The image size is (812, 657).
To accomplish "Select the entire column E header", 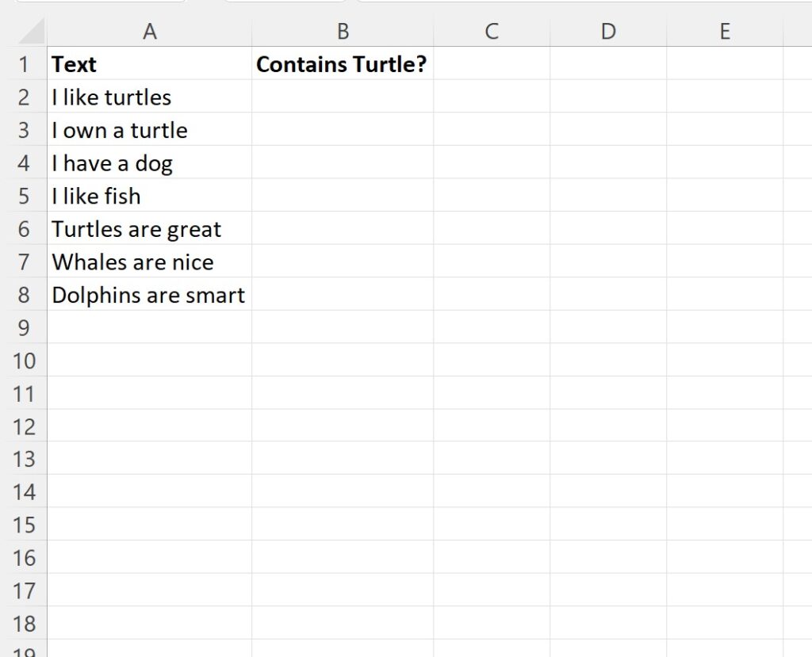I will 724,32.
